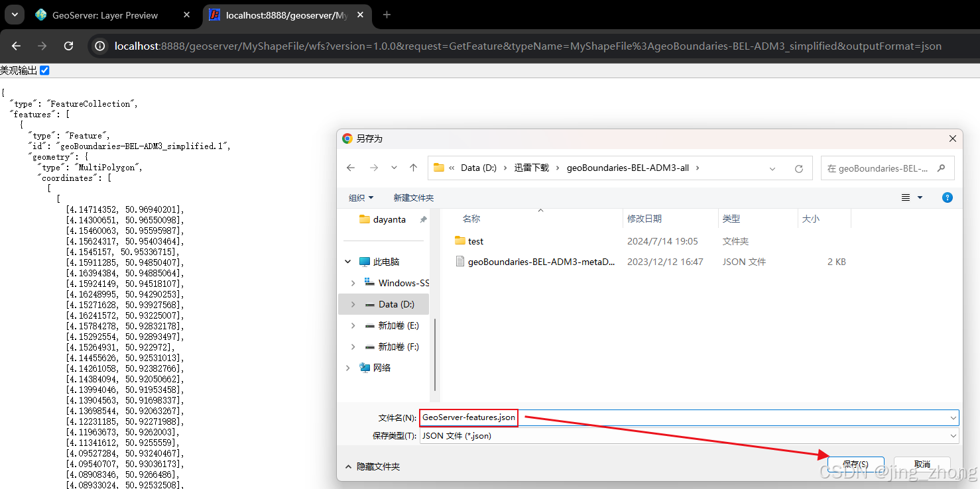Reload the current page
Screen dimensions: 980x489
68,46
